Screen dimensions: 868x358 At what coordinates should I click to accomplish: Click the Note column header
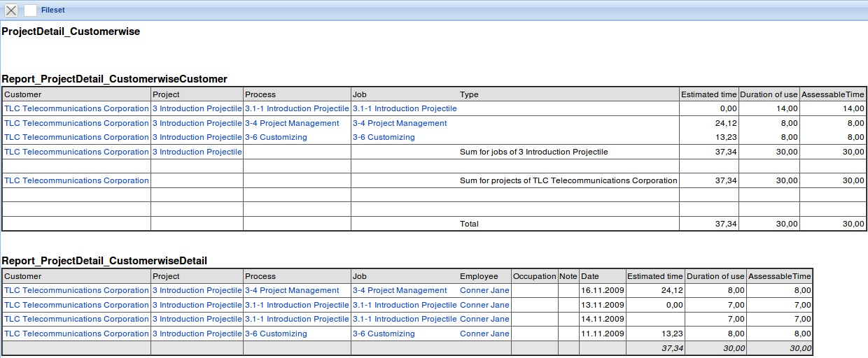coord(568,276)
